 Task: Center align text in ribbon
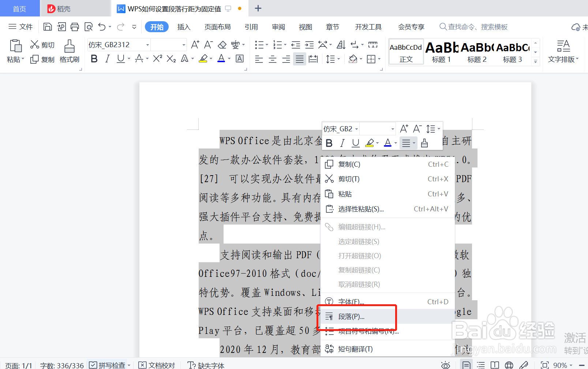point(273,59)
